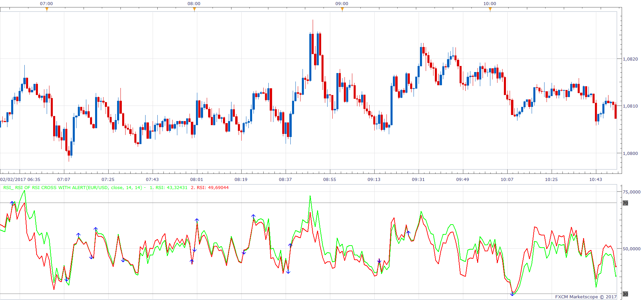This screenshot has height=300, width=644.
Task: Click the 08:55 time axis label
Action: [x=330, y=179]
